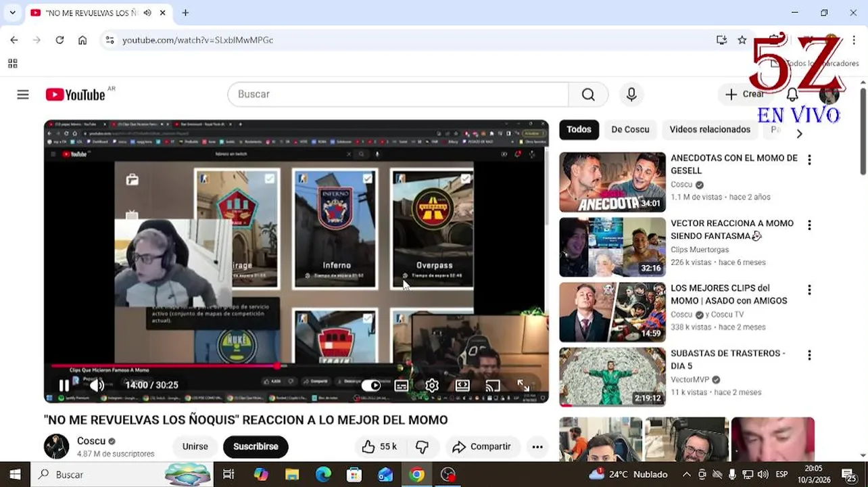Open the 24°C Nublado weather widget
The height and width of the screenshot is (487, 868).
(628, 475)
